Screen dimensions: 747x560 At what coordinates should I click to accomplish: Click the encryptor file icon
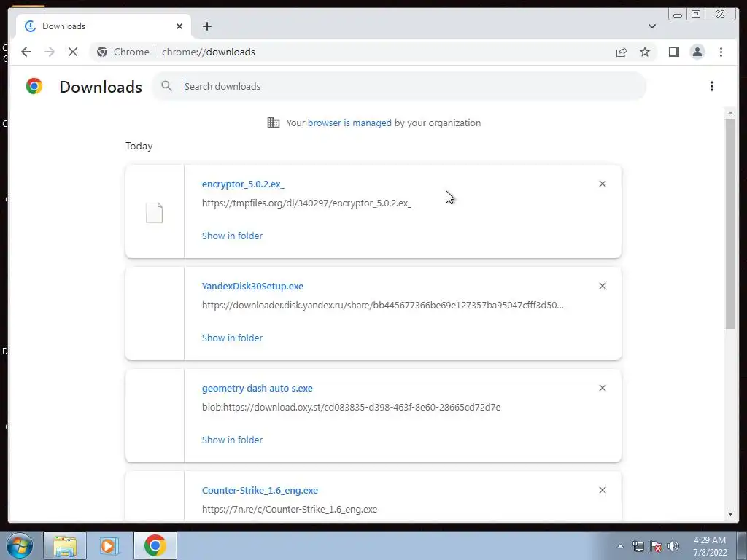point(155,212)
